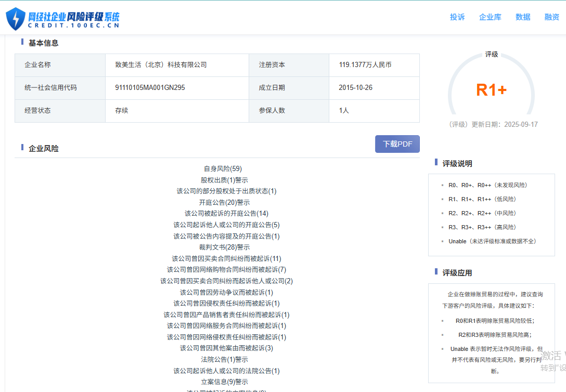This screenshot has height=392, width=566.
Task: Click the 裁判文书(28)警示 entry
Action: tap(224, 247)
